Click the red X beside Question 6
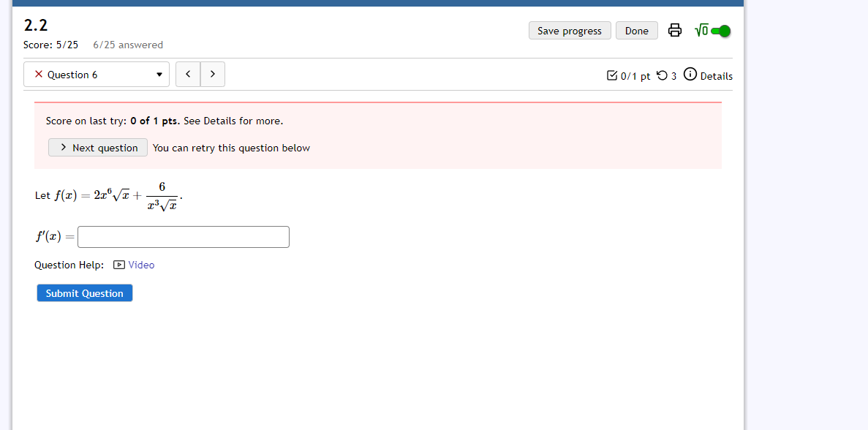The width and height of the screenshot is (868, 430). click(x=38, y=74)
